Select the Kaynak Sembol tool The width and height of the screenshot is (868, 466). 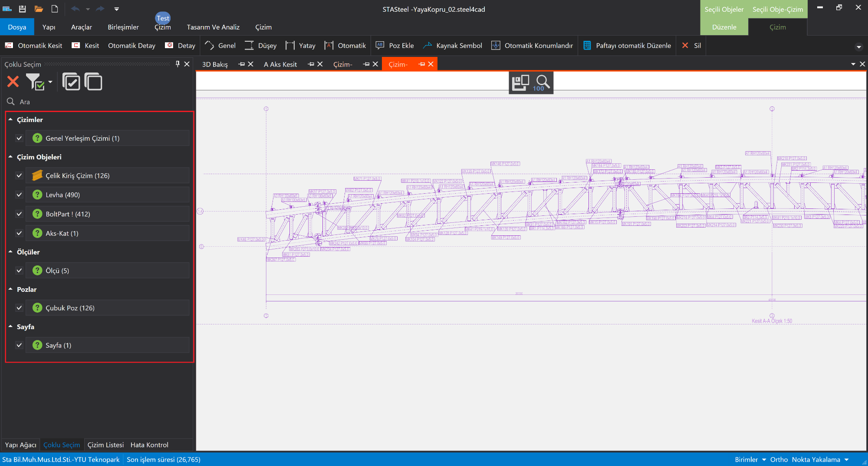pos(453,46)
